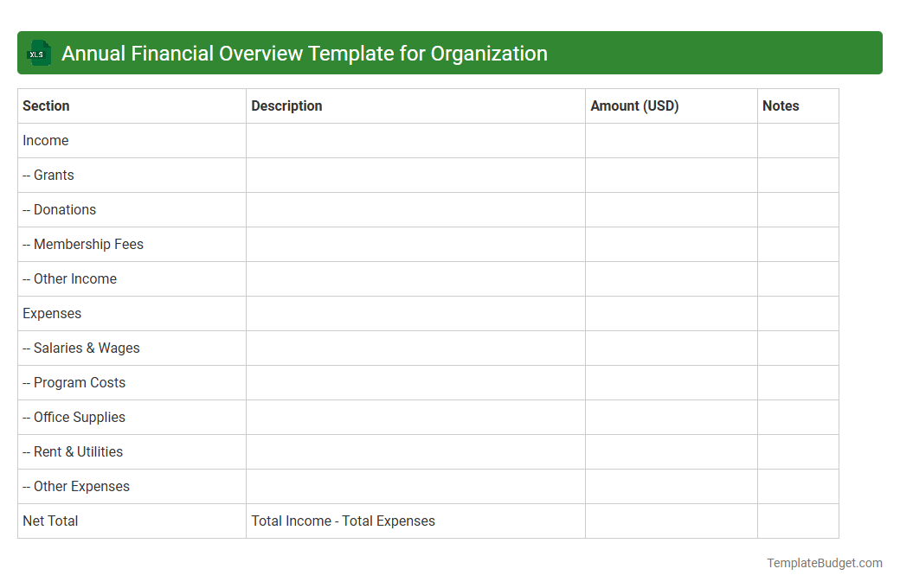Select the Office Supplies row
This screenshot has height=588, width=900.
74,417
